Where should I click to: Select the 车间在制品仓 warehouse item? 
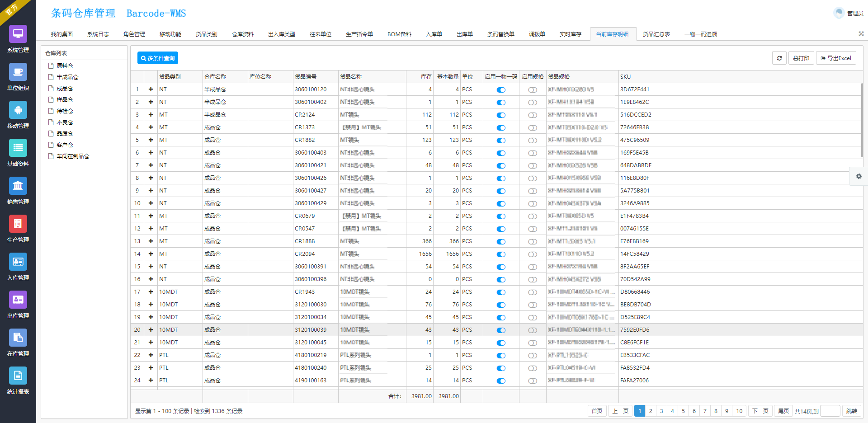click(x=69, y=156)
